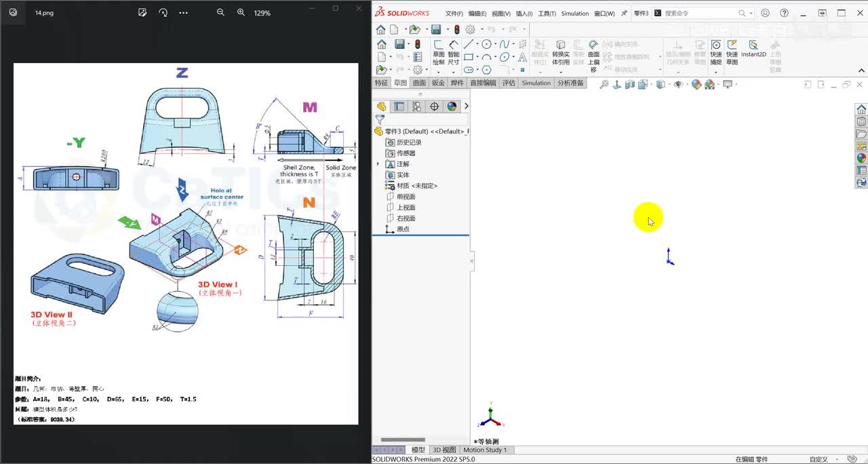Open the 插入(I) menu
The image size is (868, 464).
click(525, 14)
